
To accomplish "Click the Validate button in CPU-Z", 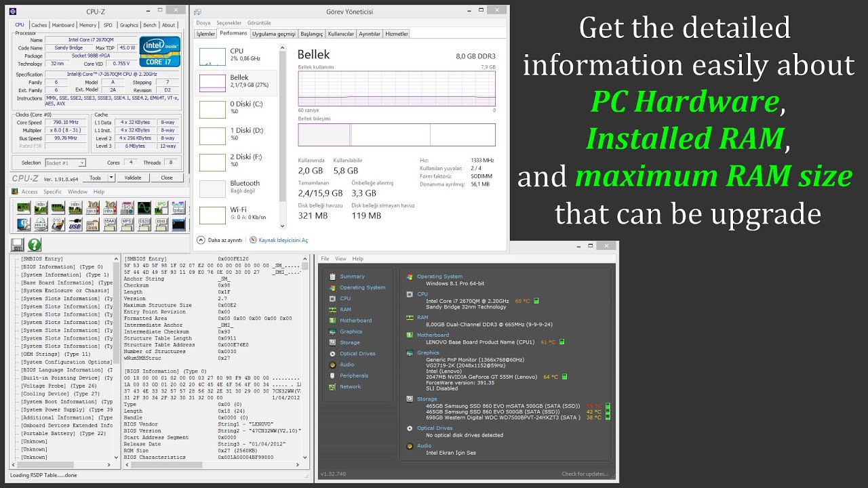I will [133, 178].
